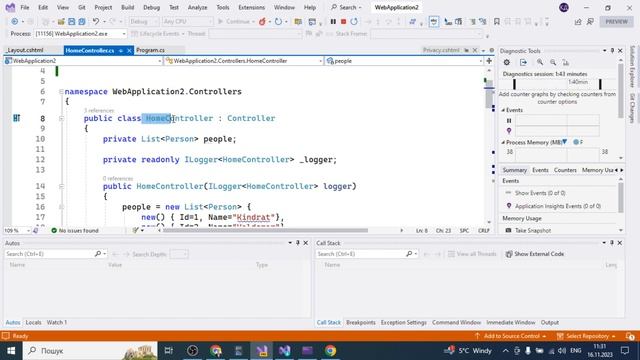Open the Debug configuration dropdown
Viewport: 640px width, 360px height.
144,22
